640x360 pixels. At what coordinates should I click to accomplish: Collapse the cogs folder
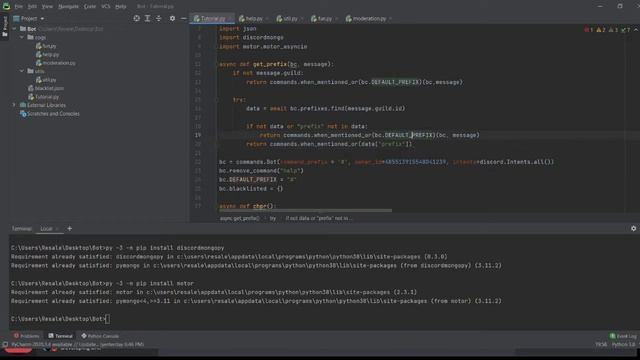pos(22,38)
